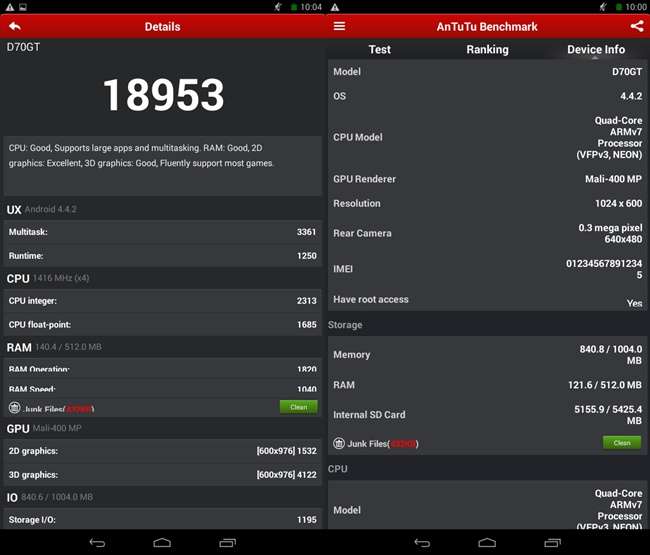The width and height of the screenshot is (650, 555).
Task: Tap the Runtime score row 1250
Action: [x=162, y=255]
